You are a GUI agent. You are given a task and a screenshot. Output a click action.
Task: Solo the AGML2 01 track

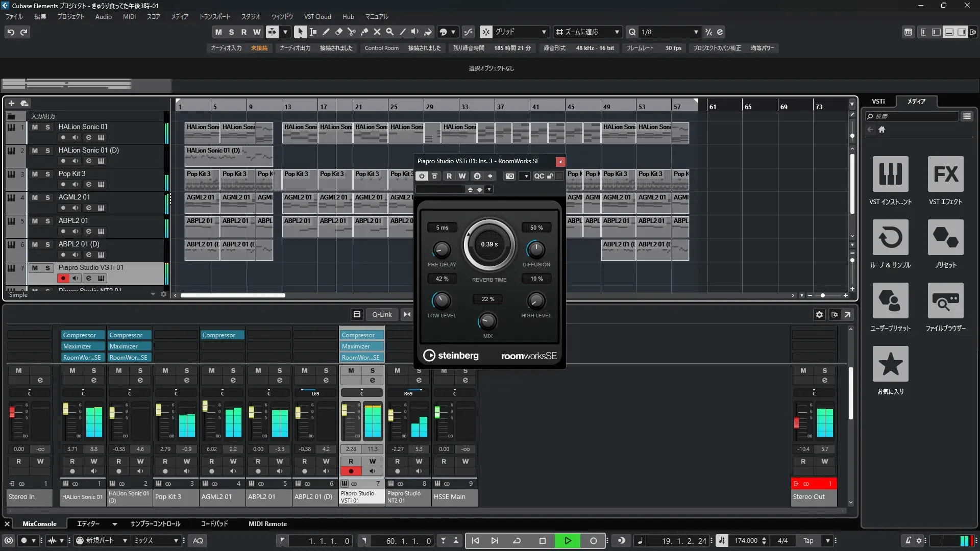pyautogui.click(x=47, y=197)
